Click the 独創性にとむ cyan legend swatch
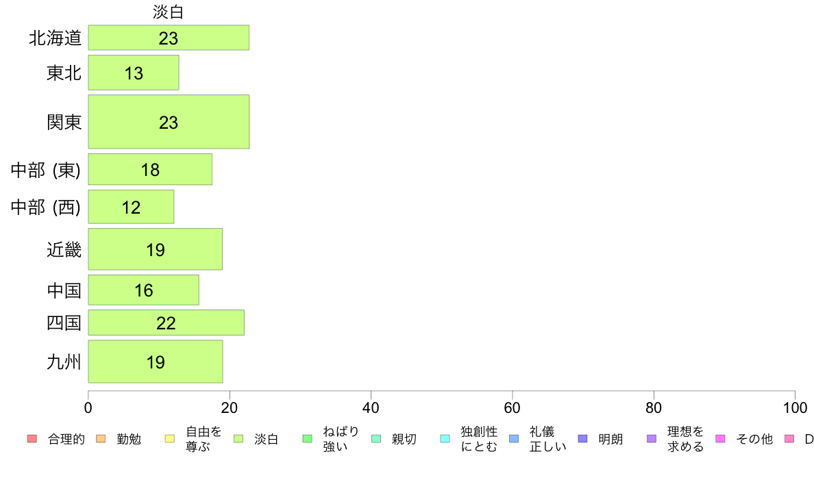This screenshot has width=814, height=504. 445,438
